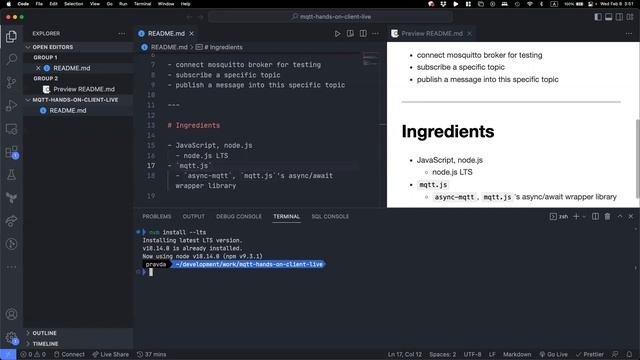Expand the Outline section
The width and height of the screenshot is (640, 360).
tap(78, 333)
